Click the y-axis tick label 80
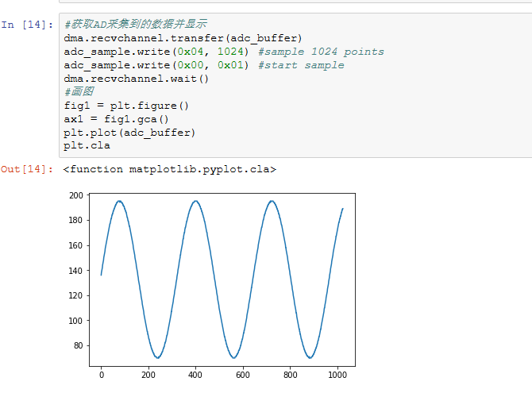 tap(79, 345)
